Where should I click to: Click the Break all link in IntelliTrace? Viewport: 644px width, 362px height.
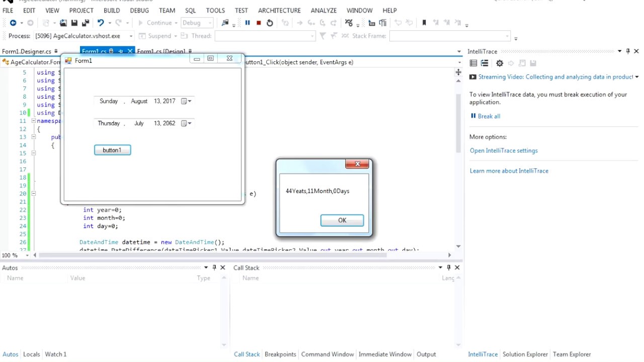(x=489, y=116)
